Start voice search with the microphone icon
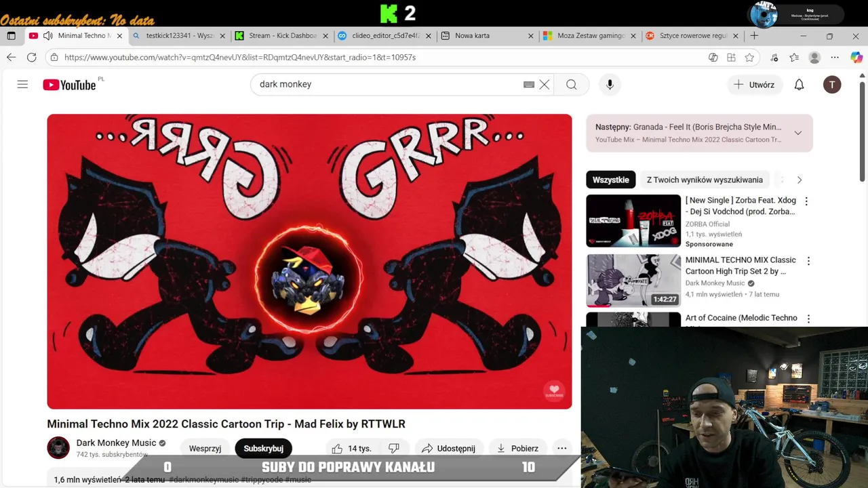Screen dimensions: 868x488 click(x=610, y=85)
